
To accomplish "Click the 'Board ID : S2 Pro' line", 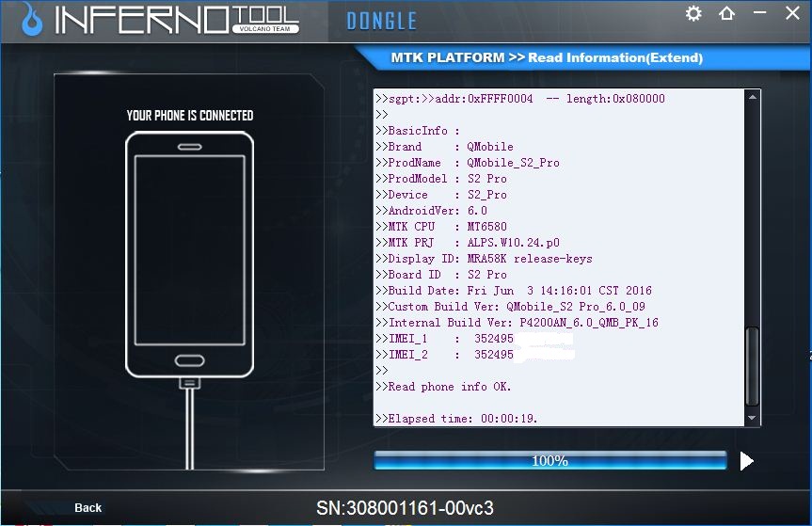I will (x=441, y=275).
